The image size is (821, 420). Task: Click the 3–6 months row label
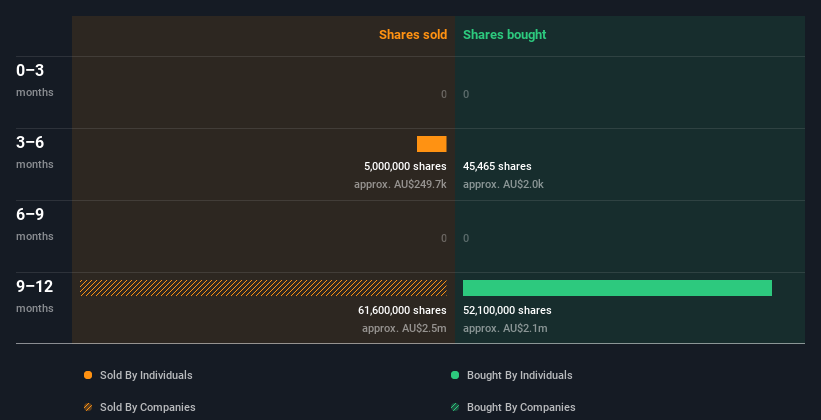point(35,152)
